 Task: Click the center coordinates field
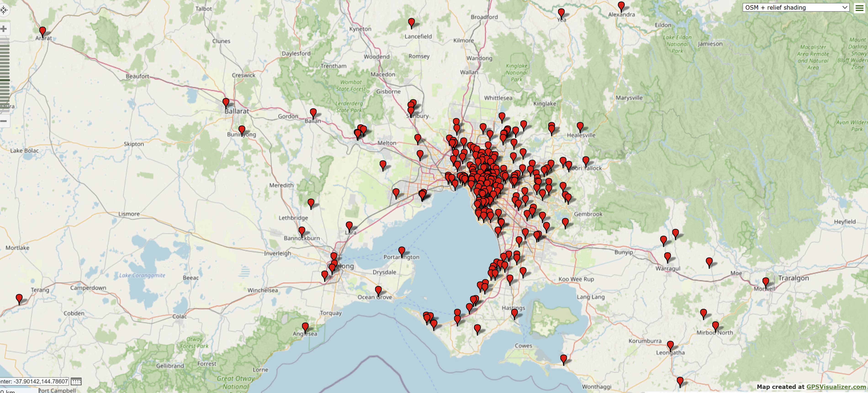(34, 382)
